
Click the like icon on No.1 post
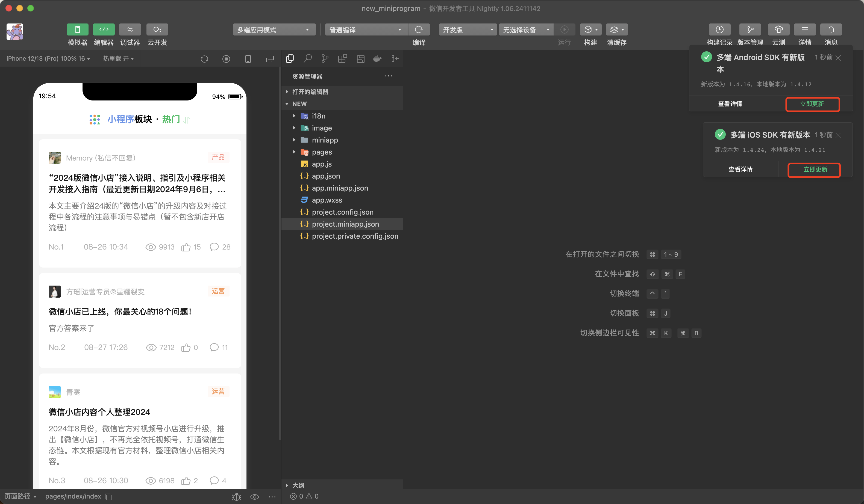(186, 247)
